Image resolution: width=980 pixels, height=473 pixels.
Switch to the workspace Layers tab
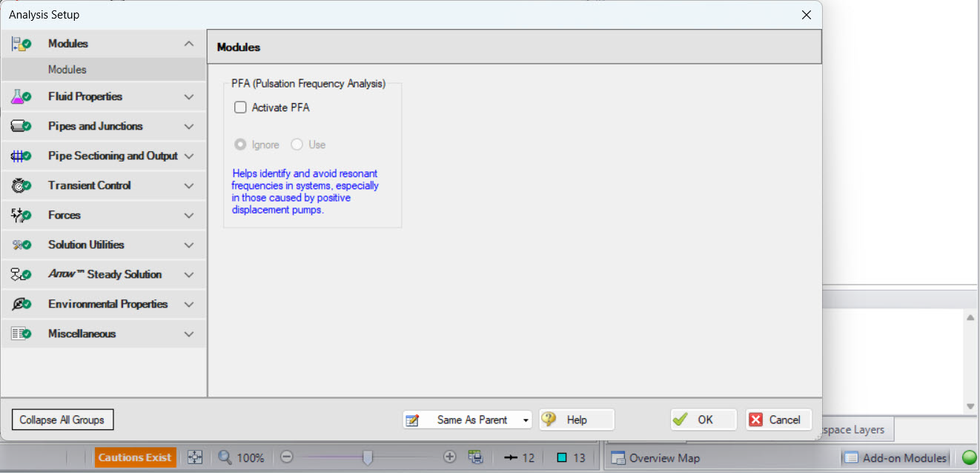858,430
